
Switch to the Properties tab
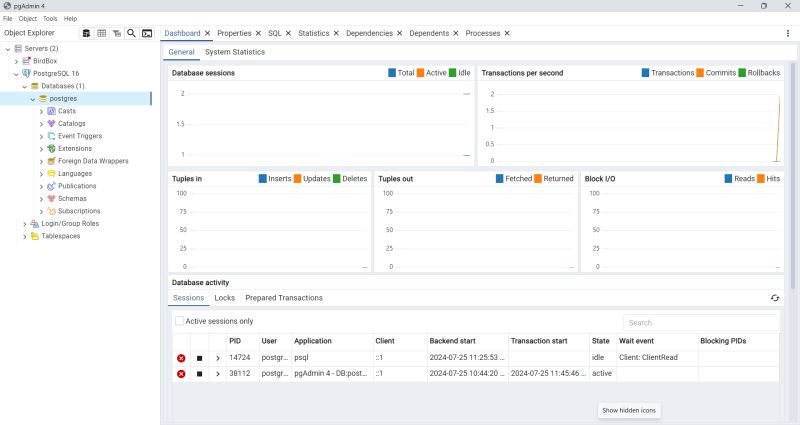[234, 33]
